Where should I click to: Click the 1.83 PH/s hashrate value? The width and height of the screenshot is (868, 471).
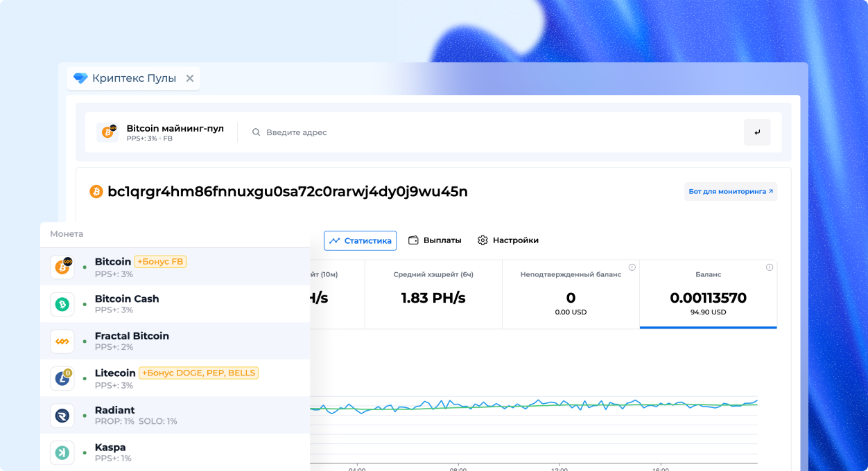tap(433, 299)
